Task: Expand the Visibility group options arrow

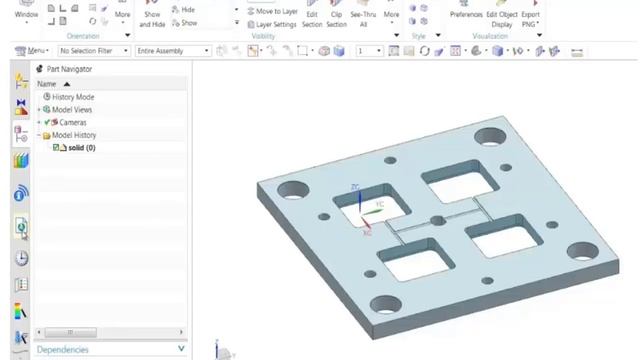Action: click(396, 36)
